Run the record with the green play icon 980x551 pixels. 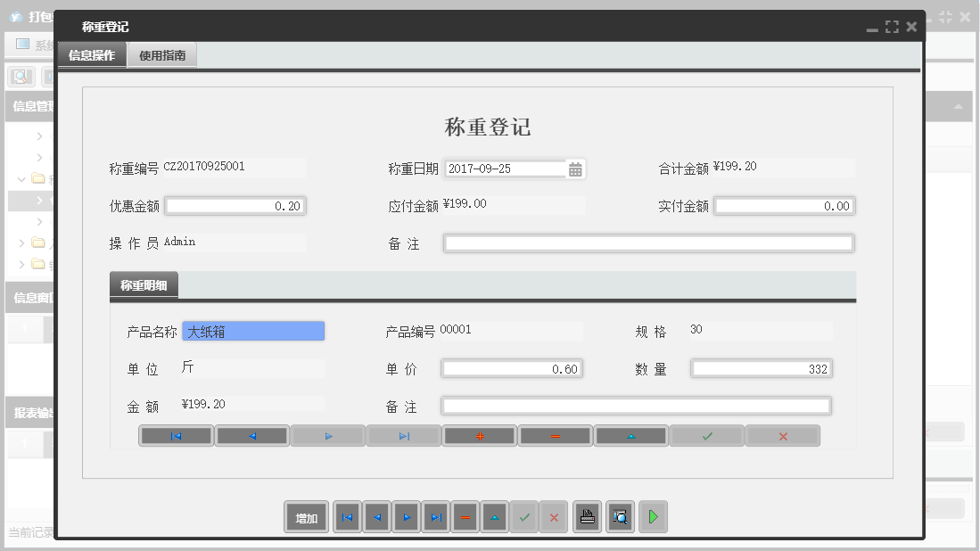(653, 517)
